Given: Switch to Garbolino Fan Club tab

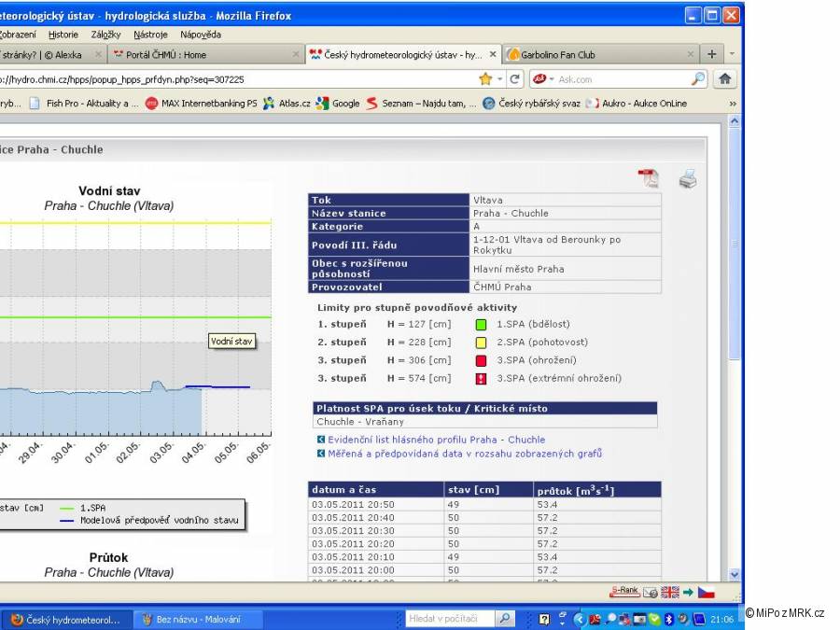Looking at the screenshot, I should 600,54.
